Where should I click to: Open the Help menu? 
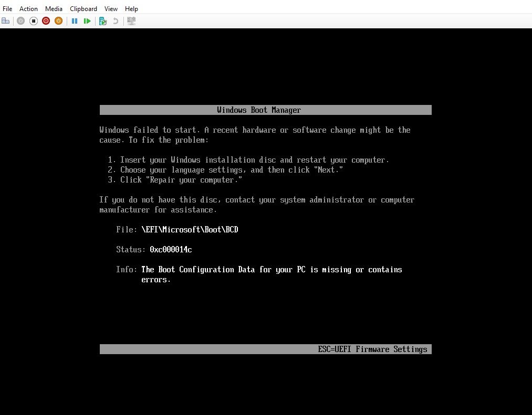pos(131,9)
